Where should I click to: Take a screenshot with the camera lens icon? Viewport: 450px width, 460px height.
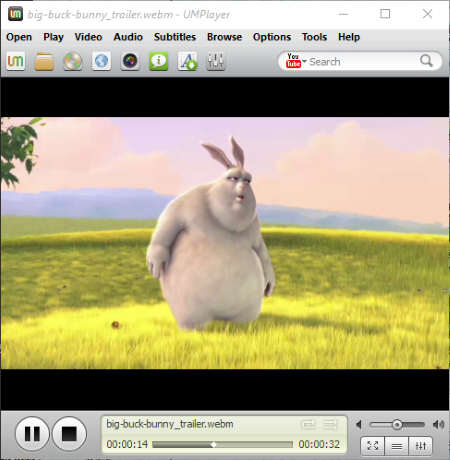(x=130, y=61)
